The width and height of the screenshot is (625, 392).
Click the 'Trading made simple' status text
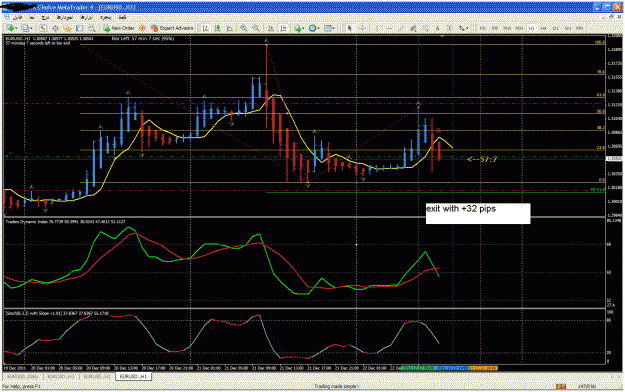point(335,386)
